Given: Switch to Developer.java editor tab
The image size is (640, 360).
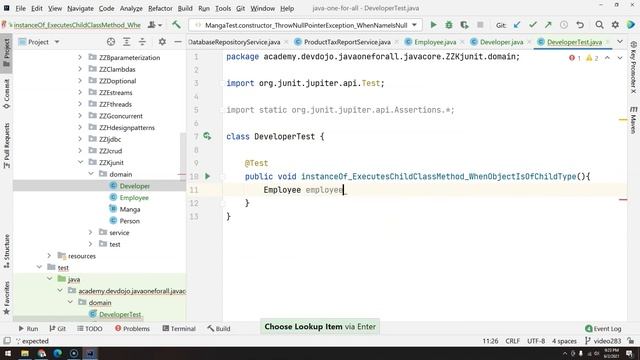Looking at the screenshot, I should (501, 42).
